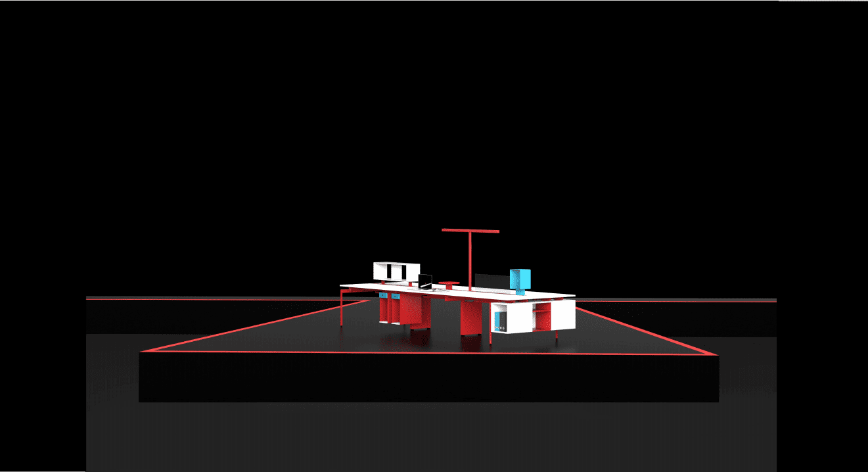
Task: Click the white shelf unit on the desk
Action: pyautogui.click(x=396, y=271)
